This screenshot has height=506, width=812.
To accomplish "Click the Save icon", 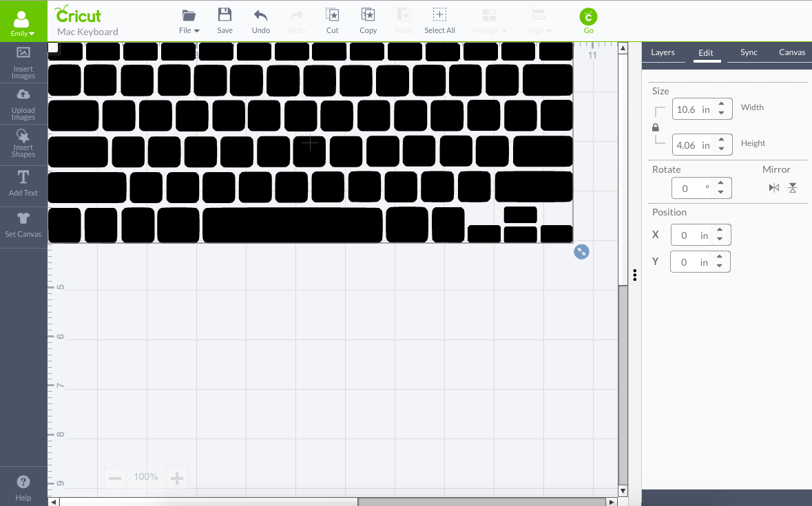I will [225, 20].
